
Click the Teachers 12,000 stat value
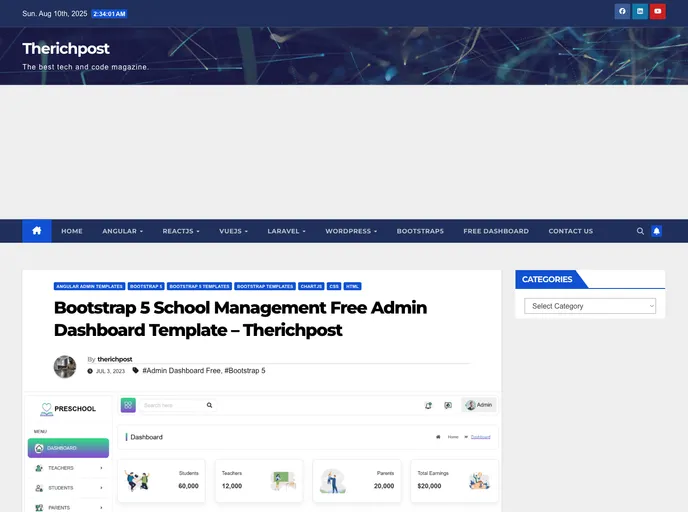point(232,486)
